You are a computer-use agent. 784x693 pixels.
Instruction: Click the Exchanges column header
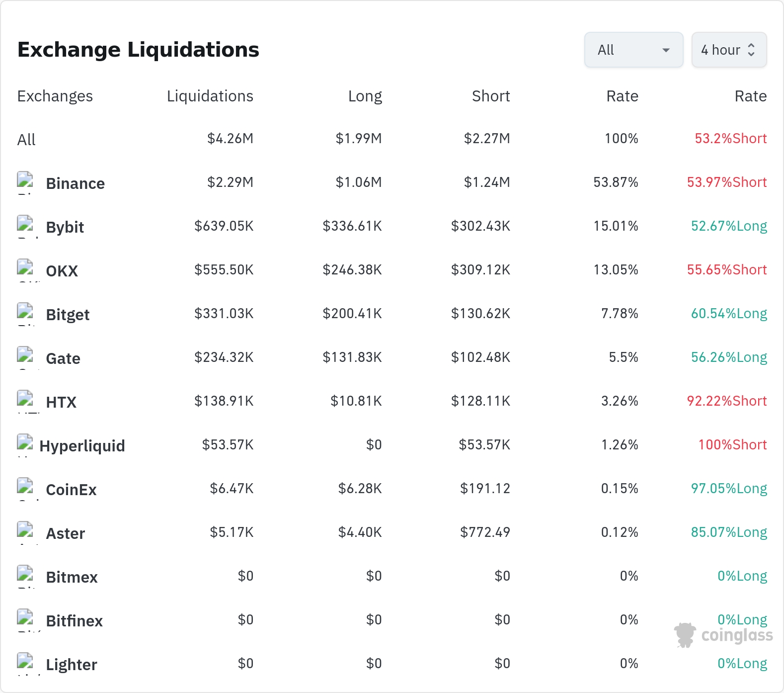pyautogui.click(x=55, y=96)
